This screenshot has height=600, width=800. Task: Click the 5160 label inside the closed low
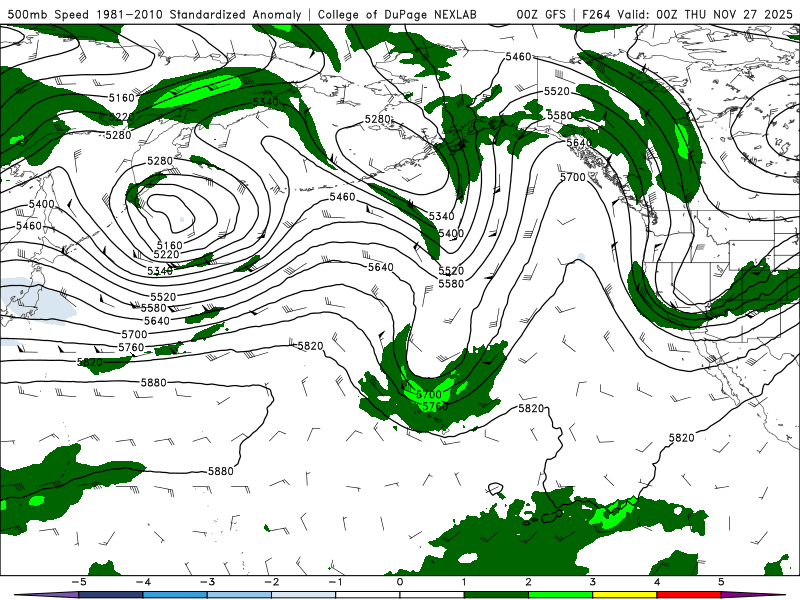pos(169,245)
